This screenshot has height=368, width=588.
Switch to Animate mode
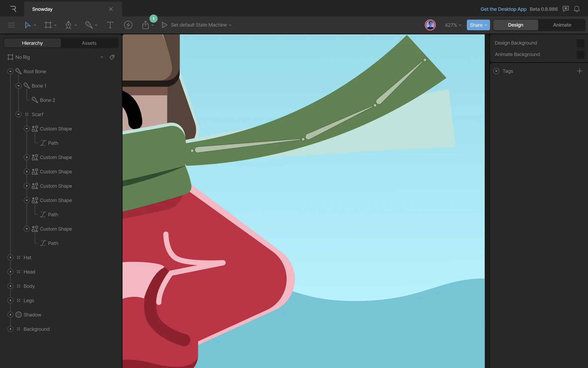562,25
